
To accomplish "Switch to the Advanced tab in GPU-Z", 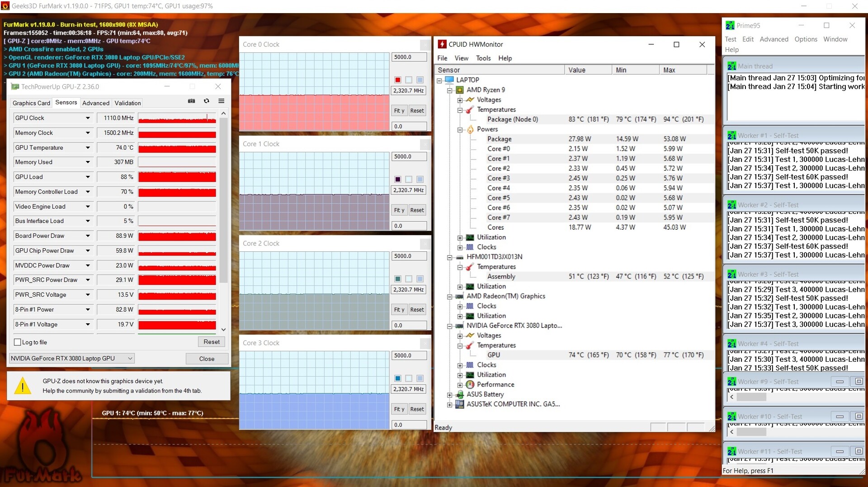I will click(96, 103).
